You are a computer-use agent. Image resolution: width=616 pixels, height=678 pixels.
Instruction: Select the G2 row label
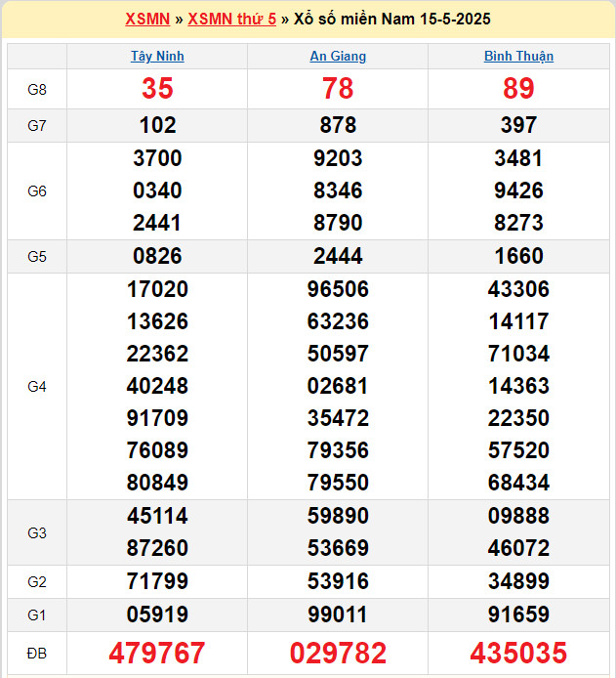[x=37, y=582]
